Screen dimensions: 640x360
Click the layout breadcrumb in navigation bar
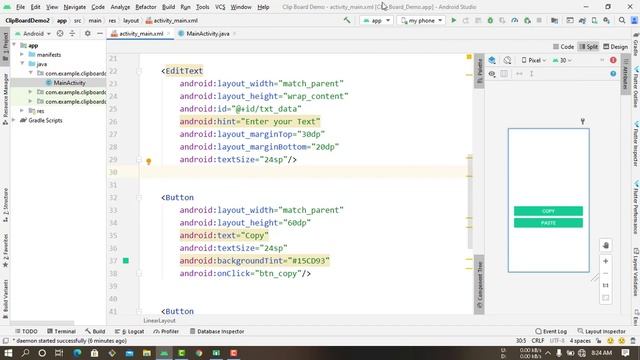131,20
